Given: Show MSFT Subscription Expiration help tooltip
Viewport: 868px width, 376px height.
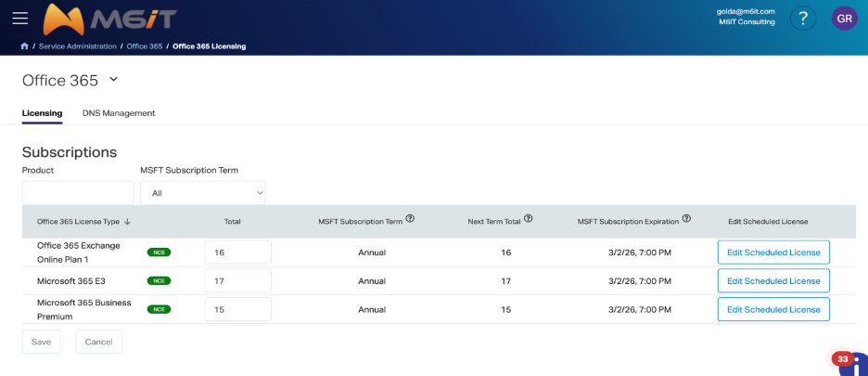Looking at the screenshot, I should (x=686, y=218).
